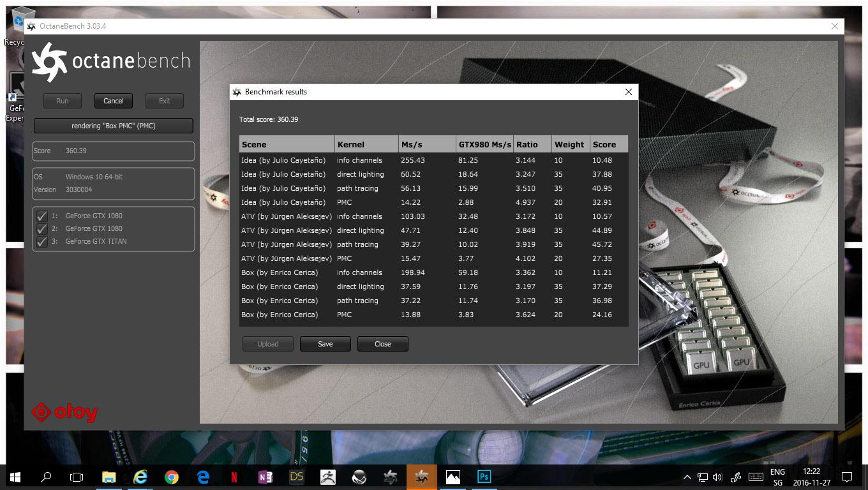Select the "Windows 10 64-bit" OS text
The height and width of the screenshot is (490, 868).
coord(94,177)
